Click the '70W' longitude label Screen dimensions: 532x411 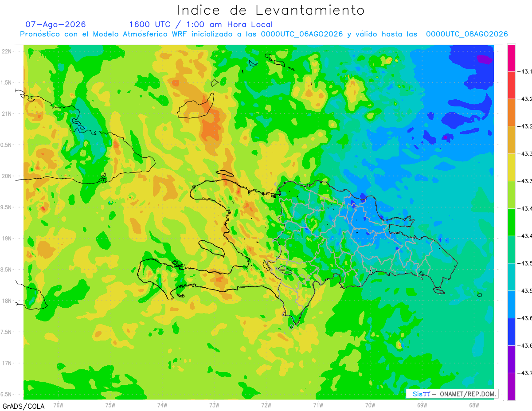370,405
